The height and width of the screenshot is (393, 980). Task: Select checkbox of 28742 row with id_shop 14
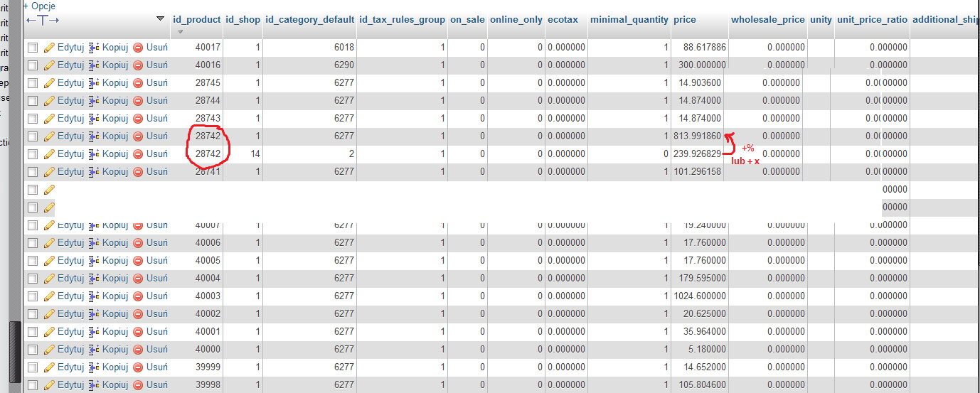coord(33,154)
